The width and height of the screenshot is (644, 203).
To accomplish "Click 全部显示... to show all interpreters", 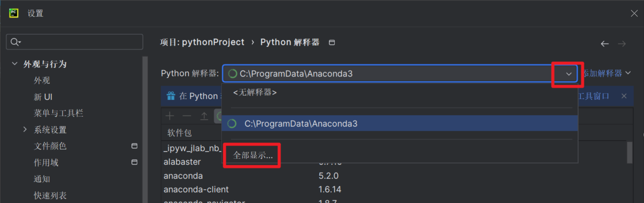I will click(x=253, y=155).
